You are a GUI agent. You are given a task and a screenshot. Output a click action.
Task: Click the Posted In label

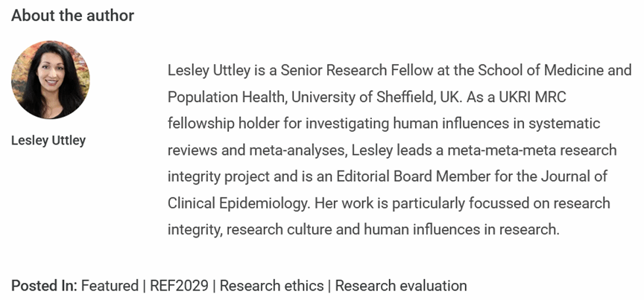coord(44,286)
